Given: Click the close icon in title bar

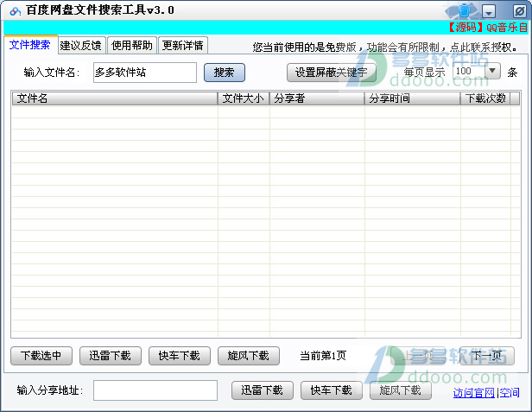Looking at the screenshot, I should [519, 11].
